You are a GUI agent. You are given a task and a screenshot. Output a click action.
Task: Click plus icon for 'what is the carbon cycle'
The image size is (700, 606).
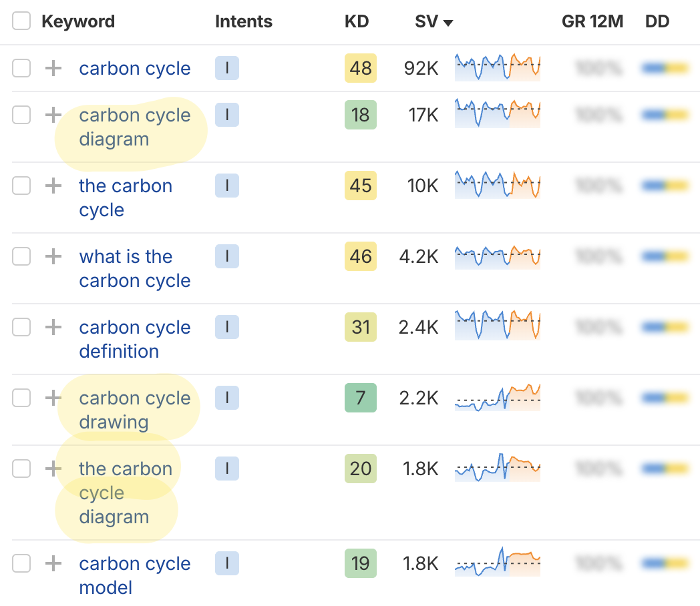pos(53,256)
